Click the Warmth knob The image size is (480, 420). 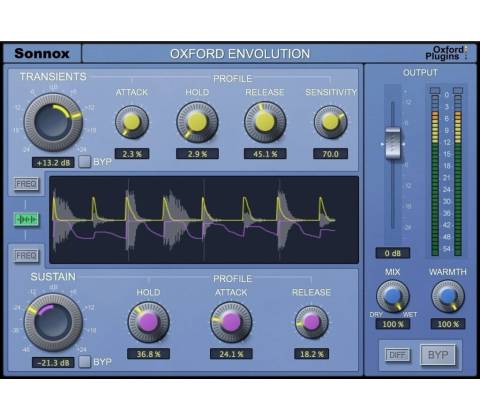click(x=448, y=296)
